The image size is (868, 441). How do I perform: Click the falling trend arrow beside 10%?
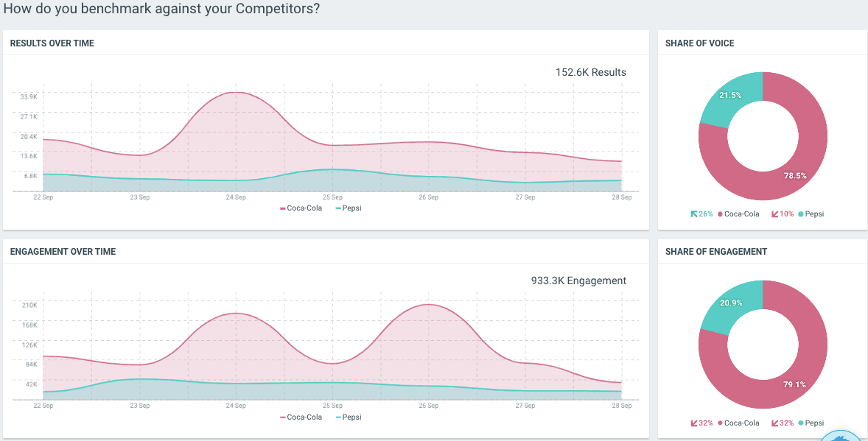coord(774,214)
